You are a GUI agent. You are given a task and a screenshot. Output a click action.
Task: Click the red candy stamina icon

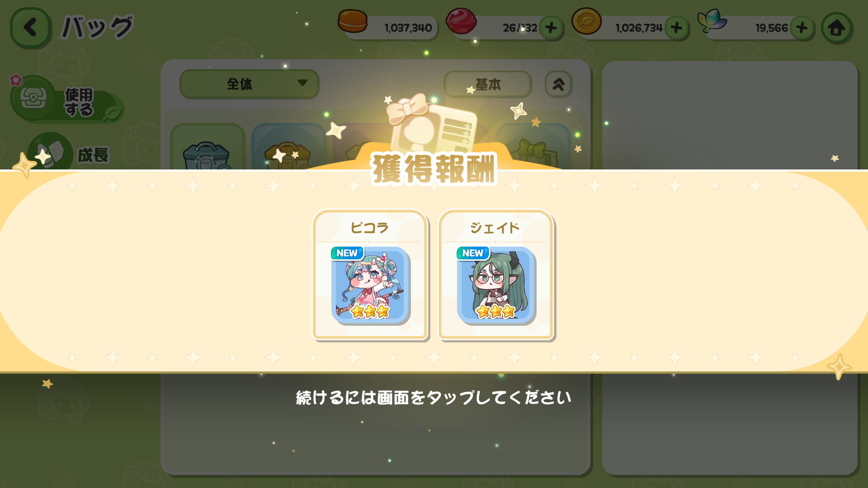coord(461,21)
